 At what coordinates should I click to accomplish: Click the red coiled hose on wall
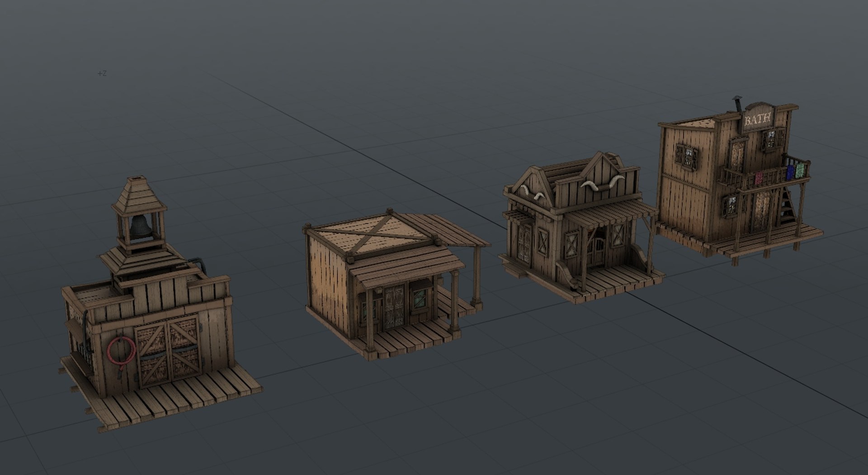coord(121,352)
